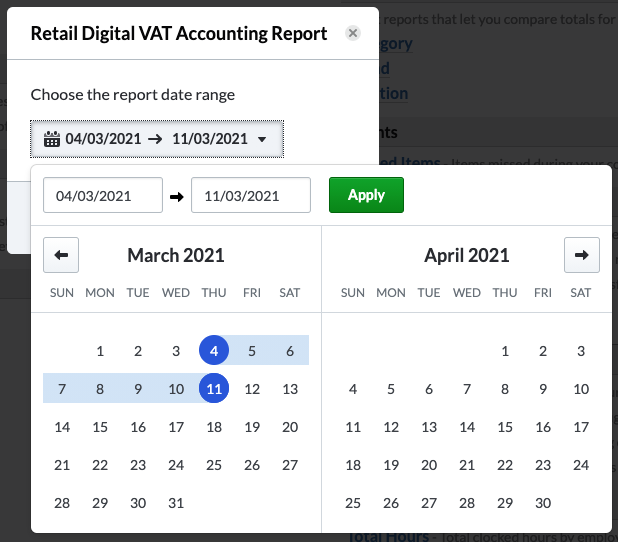
Task: Choose March 31 on the calendar
Action: click(176, 503)
